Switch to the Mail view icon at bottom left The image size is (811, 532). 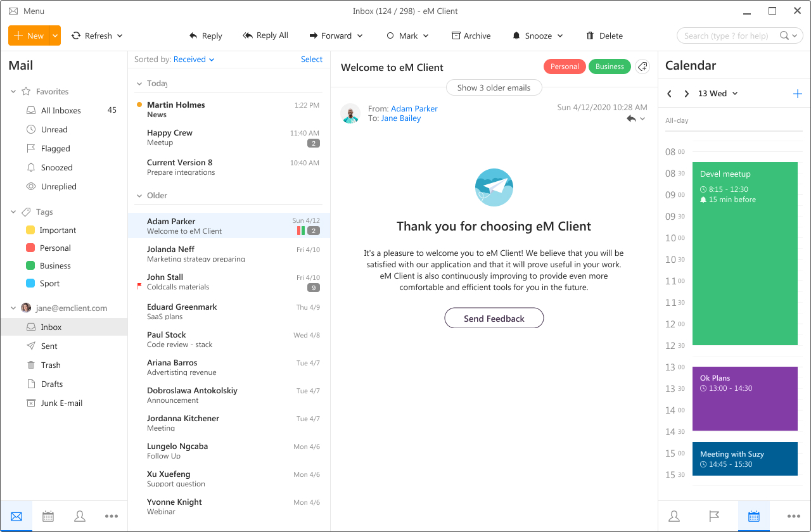pyautogui.click(x=16, y=516)
